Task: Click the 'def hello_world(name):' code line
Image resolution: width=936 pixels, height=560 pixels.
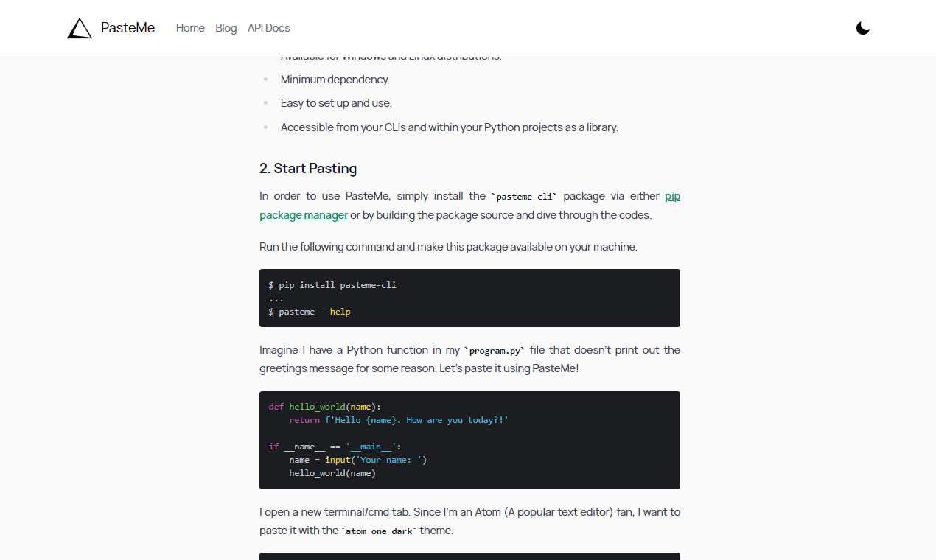Action: coord(325,407)
